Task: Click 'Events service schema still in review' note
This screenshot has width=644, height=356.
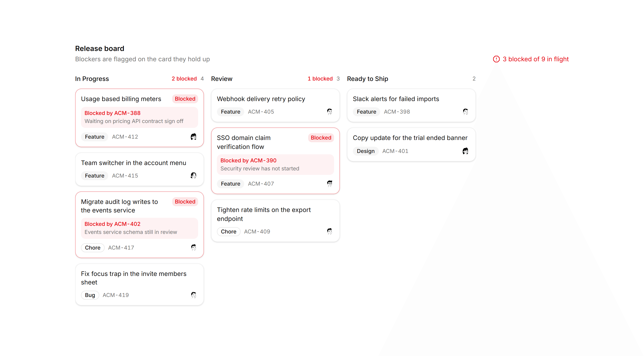Action: click(131, 232)
